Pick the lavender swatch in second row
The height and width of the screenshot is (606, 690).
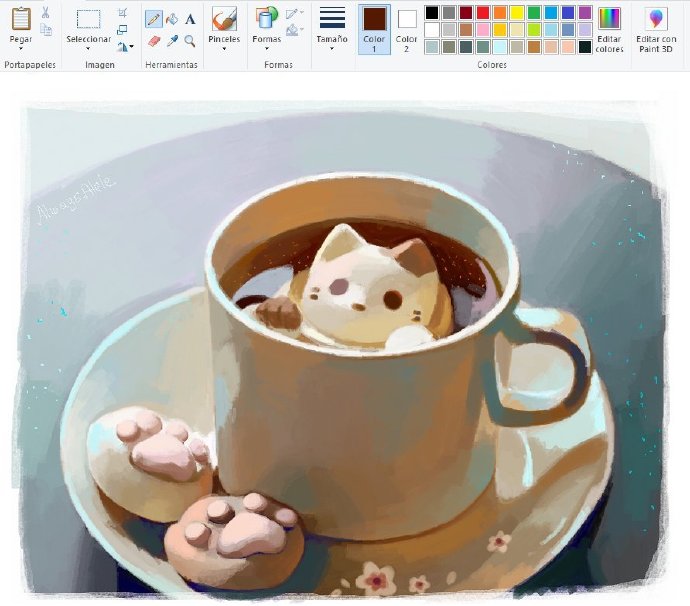point(585,30)
